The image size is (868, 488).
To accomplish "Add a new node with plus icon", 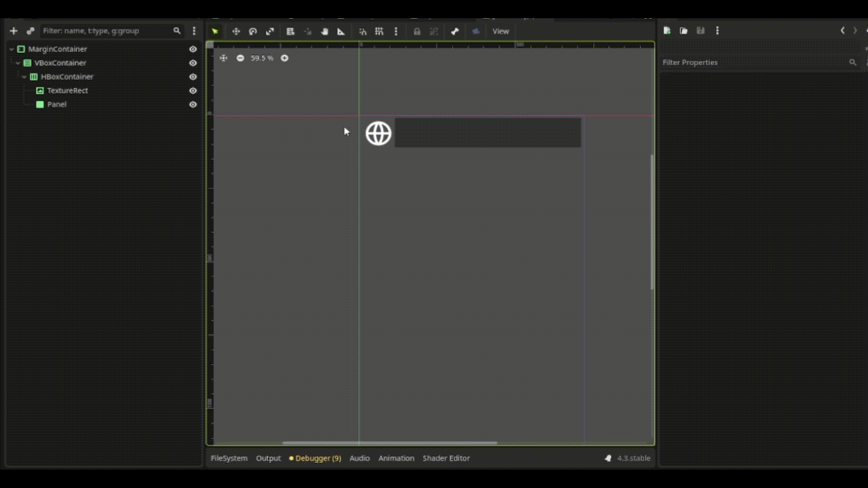I will coord(14,31).
